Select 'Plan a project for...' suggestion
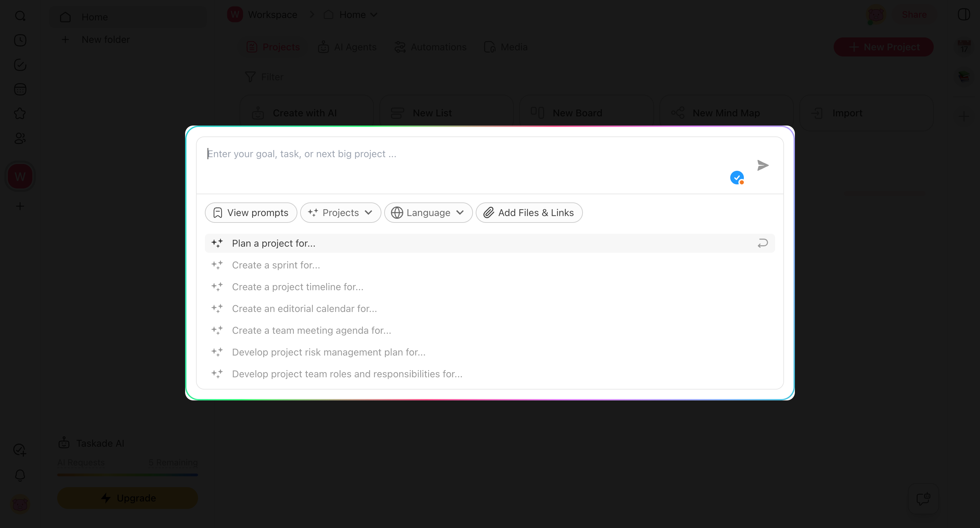Screen dimensions: 980x528 [x=490, y=243]
